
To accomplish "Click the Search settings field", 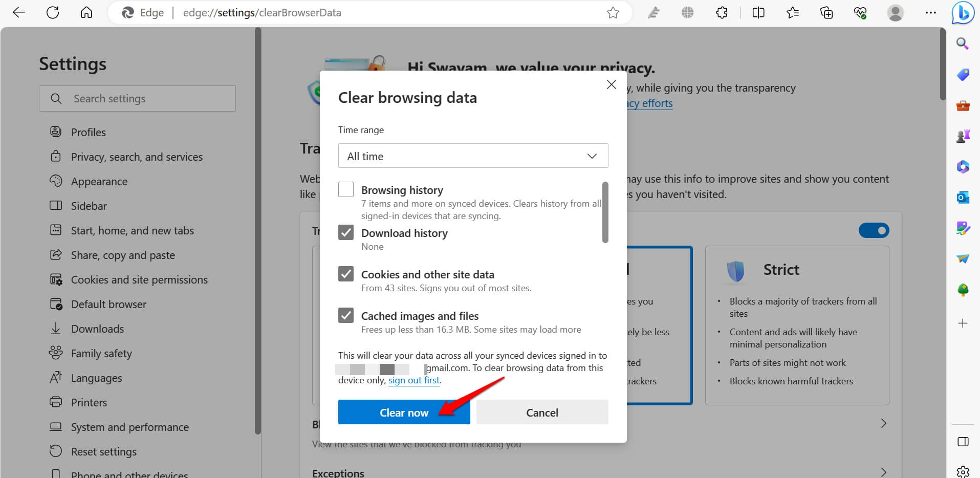I will point(137,98).
